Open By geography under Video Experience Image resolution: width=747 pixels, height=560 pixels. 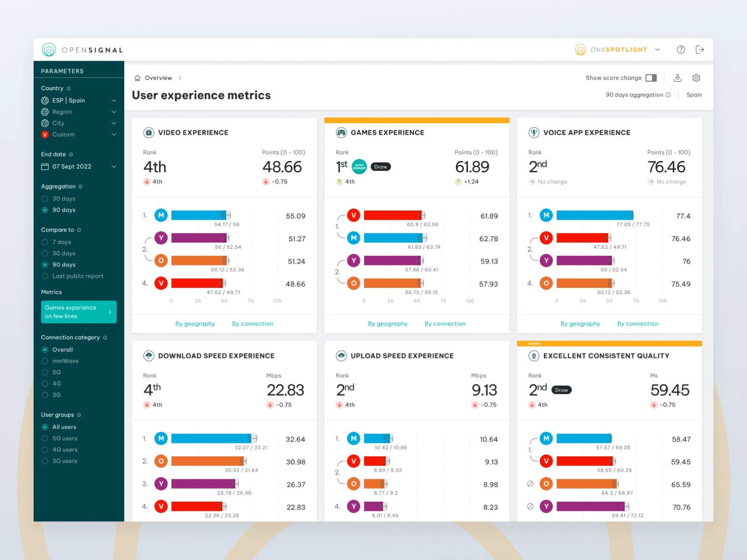point(195,323)
